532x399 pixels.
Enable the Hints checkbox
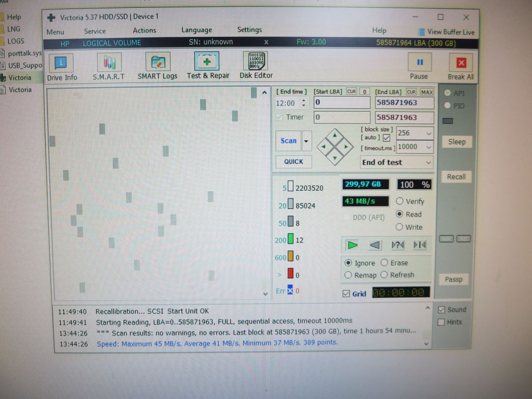[441, 322]
